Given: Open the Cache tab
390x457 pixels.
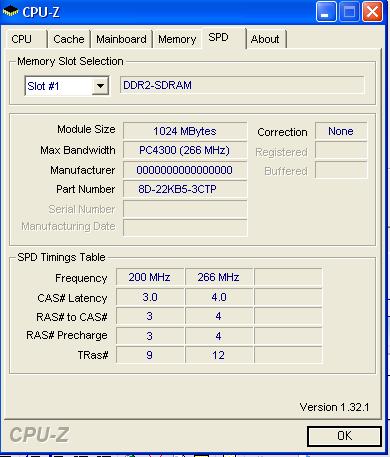Looking at the screenshot, I should [69, 39].
